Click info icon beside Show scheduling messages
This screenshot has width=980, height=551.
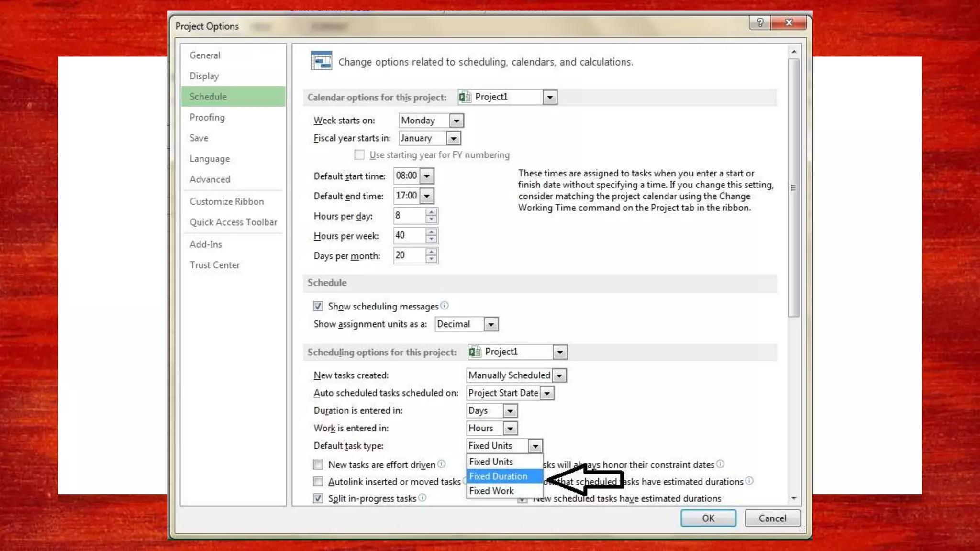coord(445,306)
